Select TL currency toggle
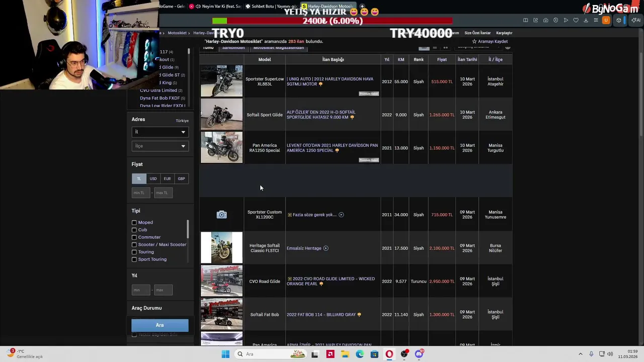Viewport: 644px width, 362px height. tap(139, 178)
